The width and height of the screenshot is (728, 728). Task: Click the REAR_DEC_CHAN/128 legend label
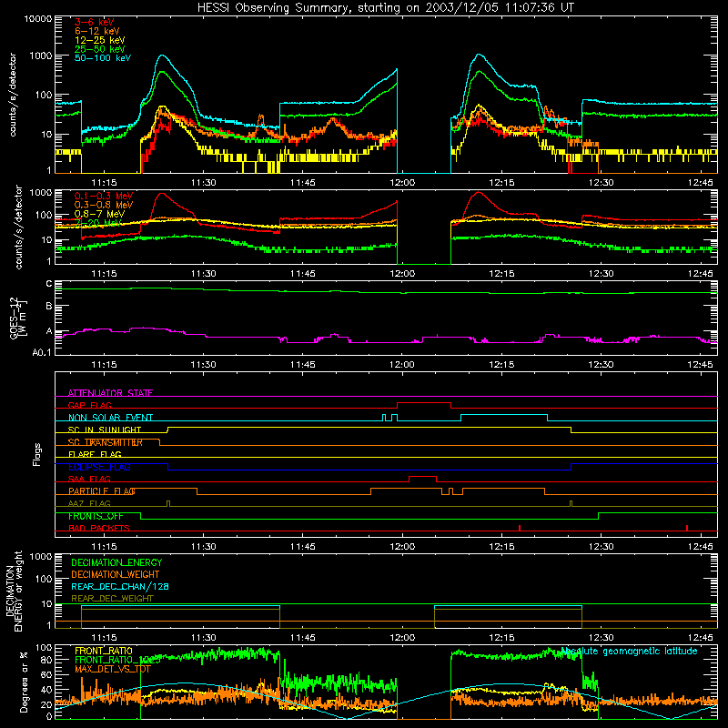(120, 586)
